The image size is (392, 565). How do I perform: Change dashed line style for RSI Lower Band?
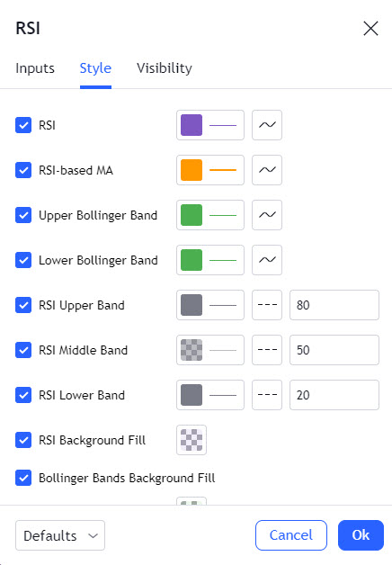tap(267, 395)
